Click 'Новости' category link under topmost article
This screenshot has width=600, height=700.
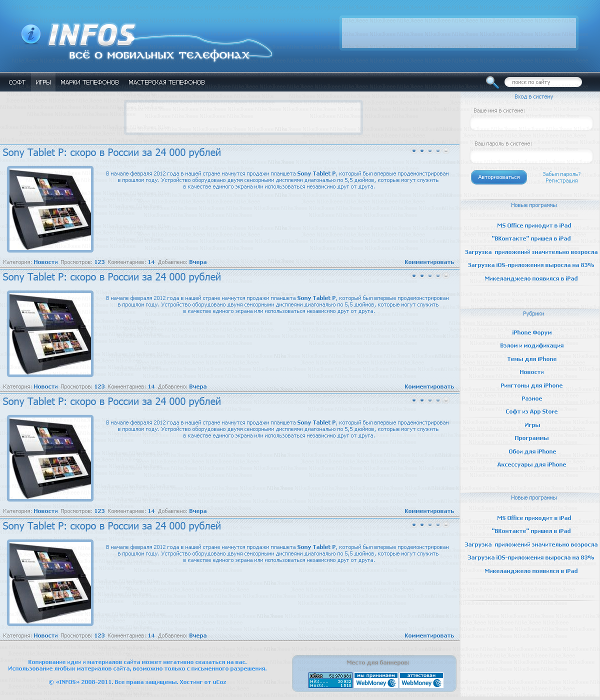coord(45,262)
